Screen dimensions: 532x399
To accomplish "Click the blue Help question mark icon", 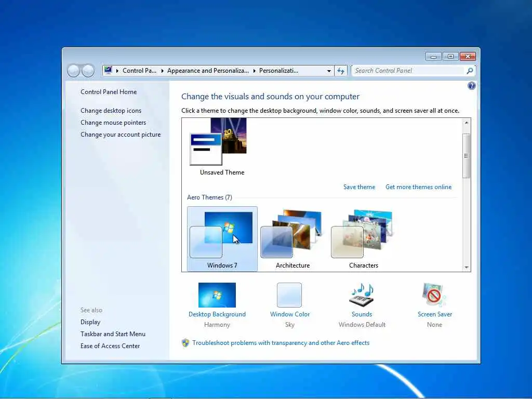I will pos(471,86).
